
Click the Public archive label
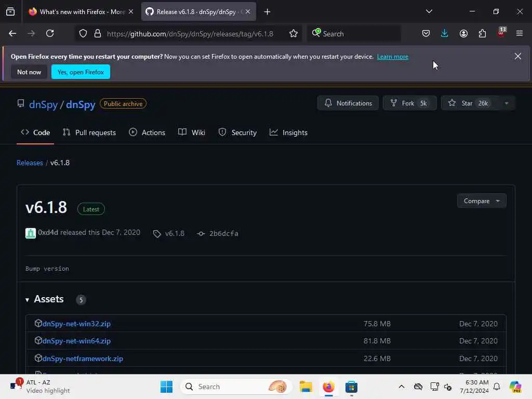(123, 104)
